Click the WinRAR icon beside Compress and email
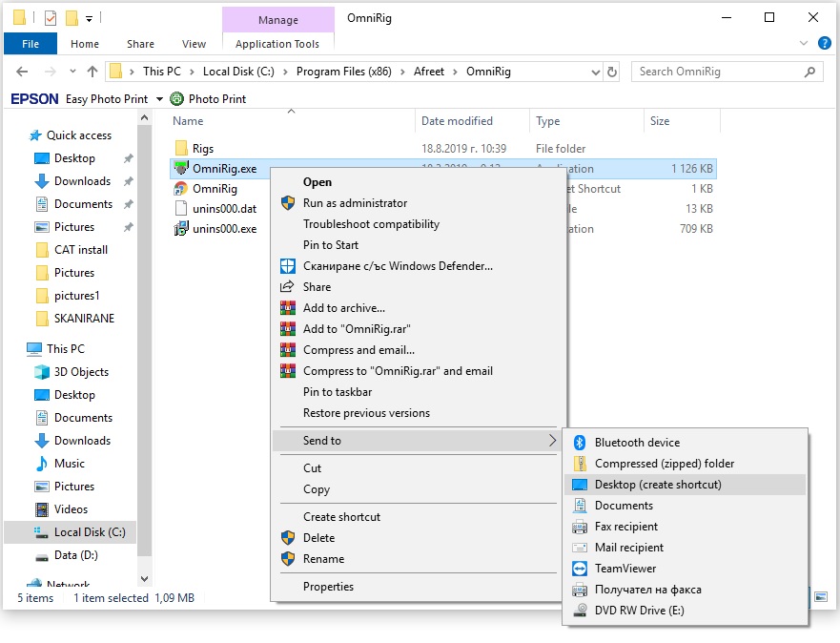This screenshot has width=840, height=643. click(288, 350)
